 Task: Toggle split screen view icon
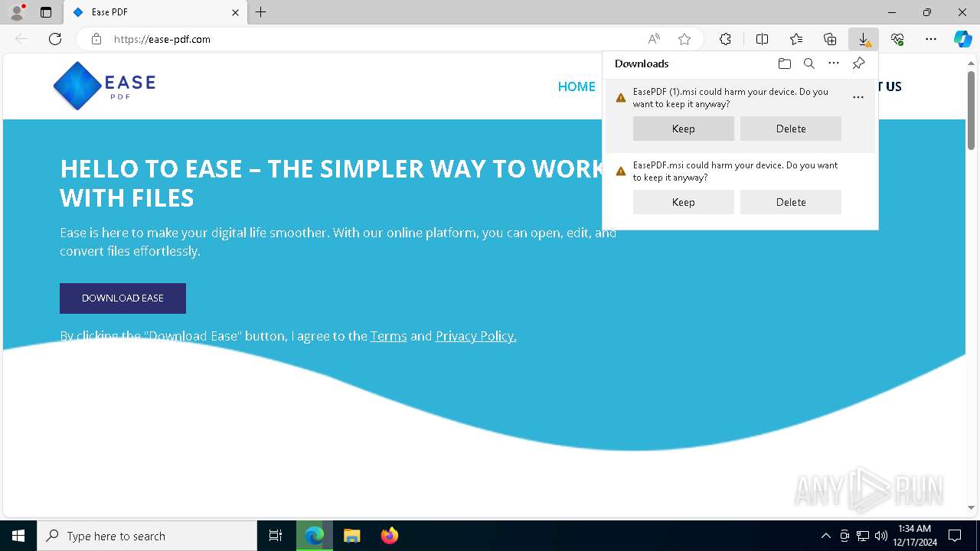(762, 39)
